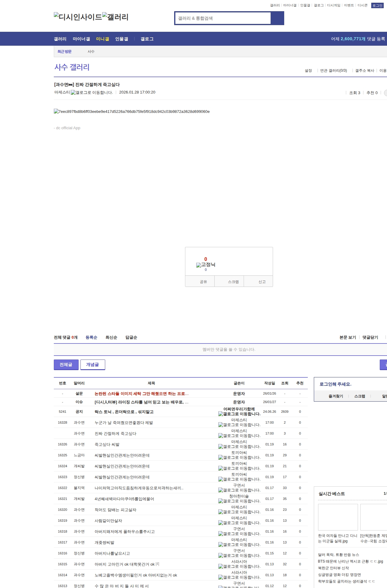This screenshot has width=387, height=588.
Task: Click the 갤러리 & 통합검색 search field
Action: tap(223, 18)
